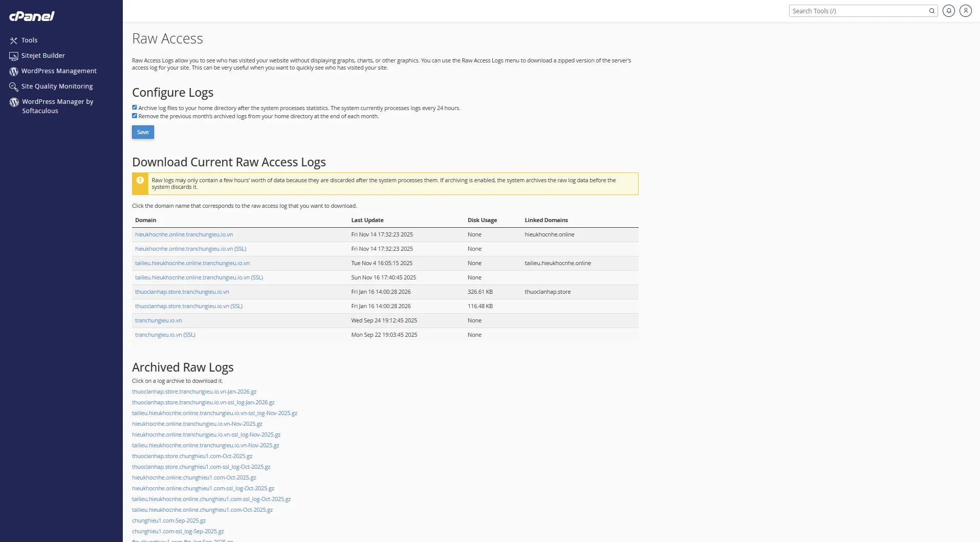Download tranchungieu.io.vn log (non-SSL)
The image size is (980, 542).
click(x=159, y=320)
